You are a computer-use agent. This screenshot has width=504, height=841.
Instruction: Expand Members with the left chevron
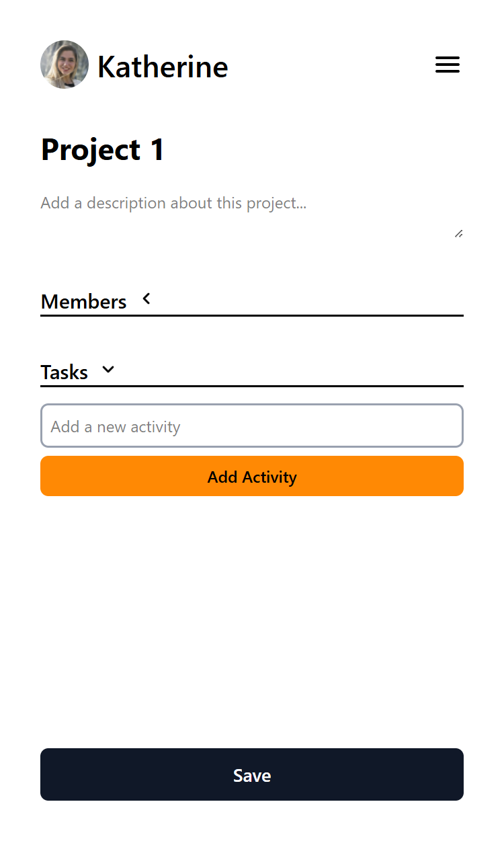tap(146, 299)
